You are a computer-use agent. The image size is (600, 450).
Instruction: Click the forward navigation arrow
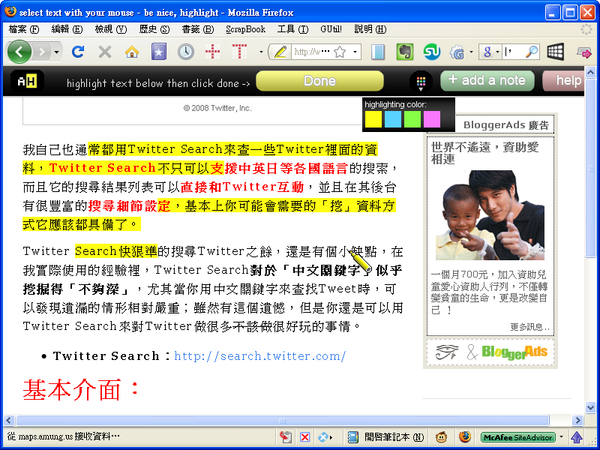coord(42,52)
